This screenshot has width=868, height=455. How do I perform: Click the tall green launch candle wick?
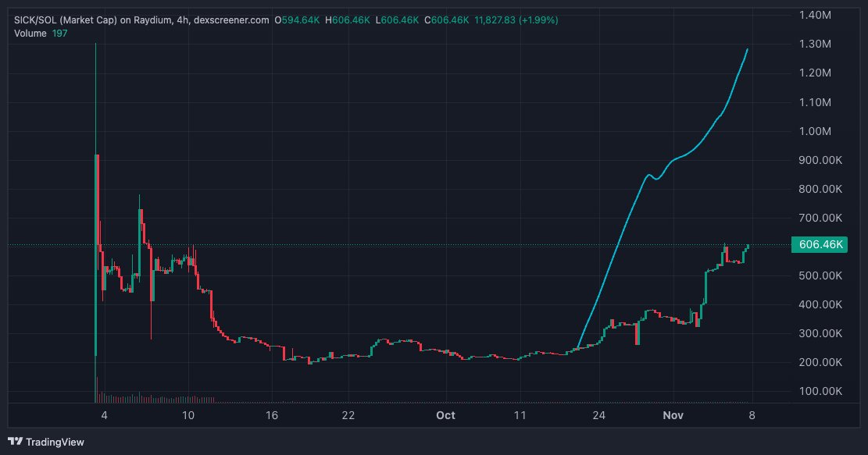point(96,100)
